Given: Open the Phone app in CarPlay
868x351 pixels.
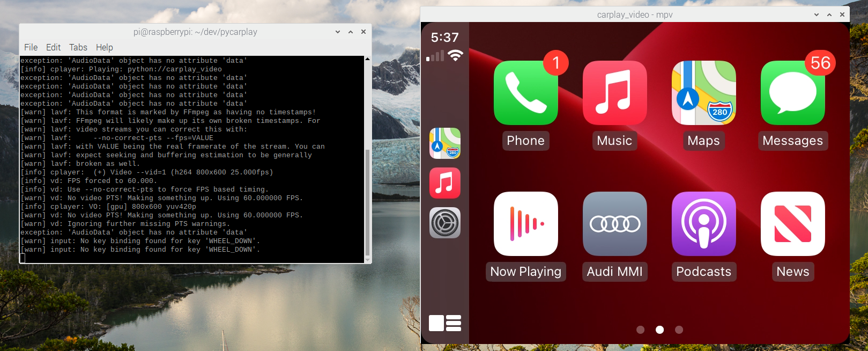Looking at the screenshot, I should [x=525, y=93].
